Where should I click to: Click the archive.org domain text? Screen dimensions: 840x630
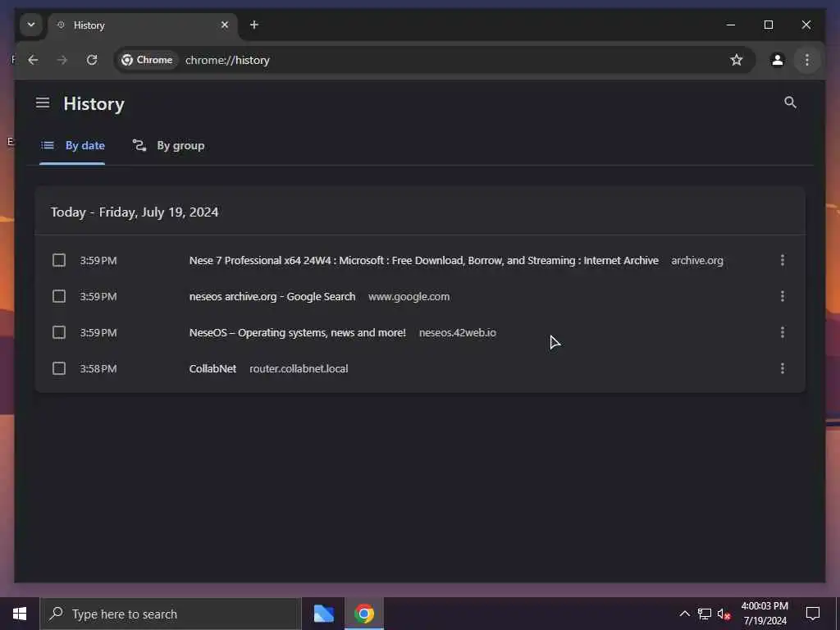pos(697,260)
